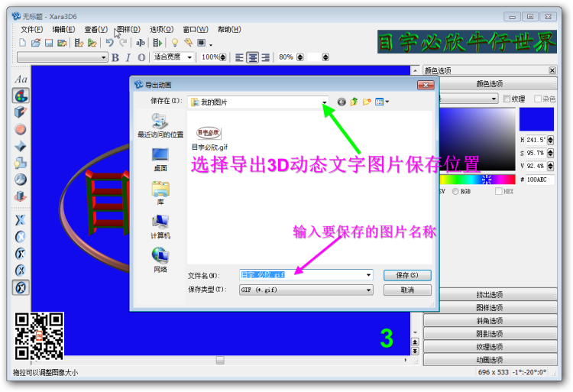Click the hex color code field
573x392 pixels.
point(539,180)
